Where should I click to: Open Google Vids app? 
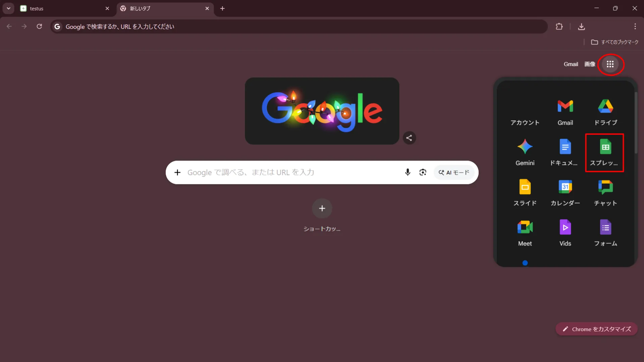[x=565, y=234]
